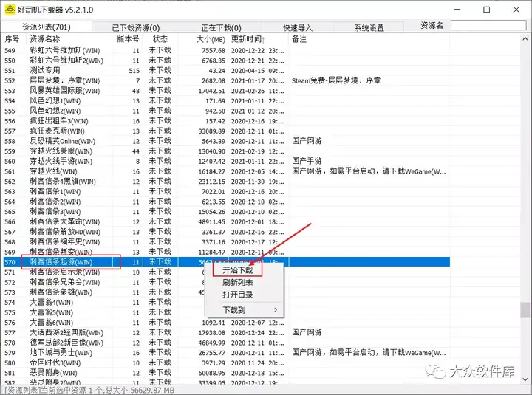Viewport: 532px width, 395px height.
Task: Switch to the 资源列表(701) tab
Action: point(46,27)
